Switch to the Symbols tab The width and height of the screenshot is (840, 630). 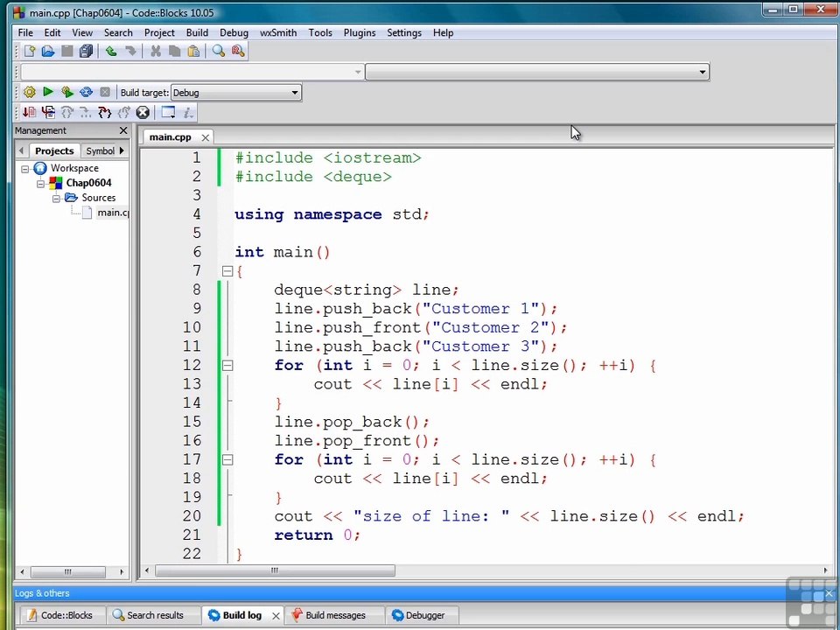click(100, 151)
